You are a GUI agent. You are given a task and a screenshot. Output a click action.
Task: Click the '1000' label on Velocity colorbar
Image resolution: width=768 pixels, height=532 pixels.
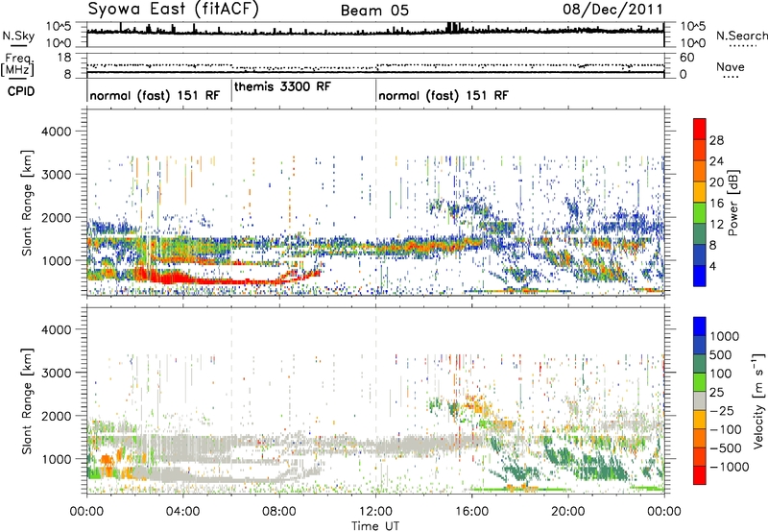point(725,336)
